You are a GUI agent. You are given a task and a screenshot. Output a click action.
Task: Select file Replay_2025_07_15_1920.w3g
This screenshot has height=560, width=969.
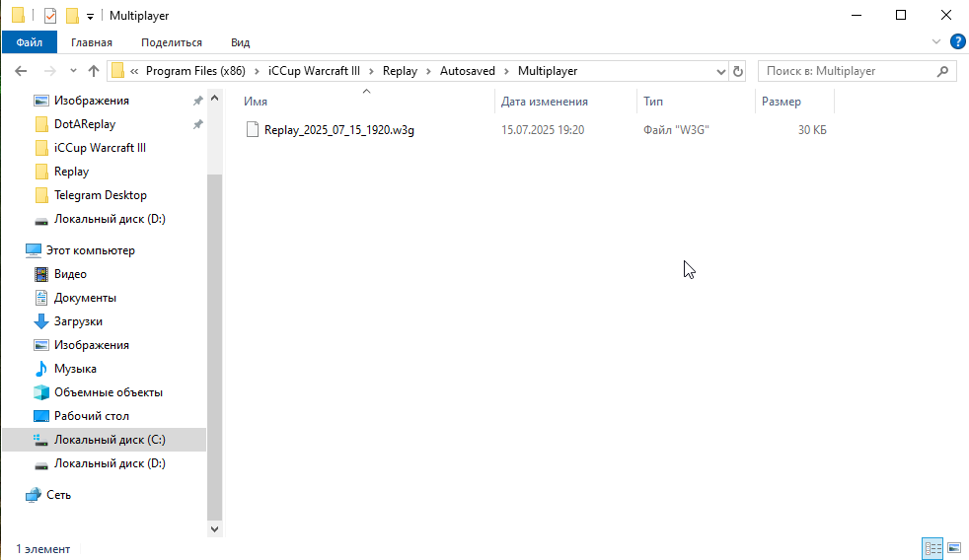point(339,130)
